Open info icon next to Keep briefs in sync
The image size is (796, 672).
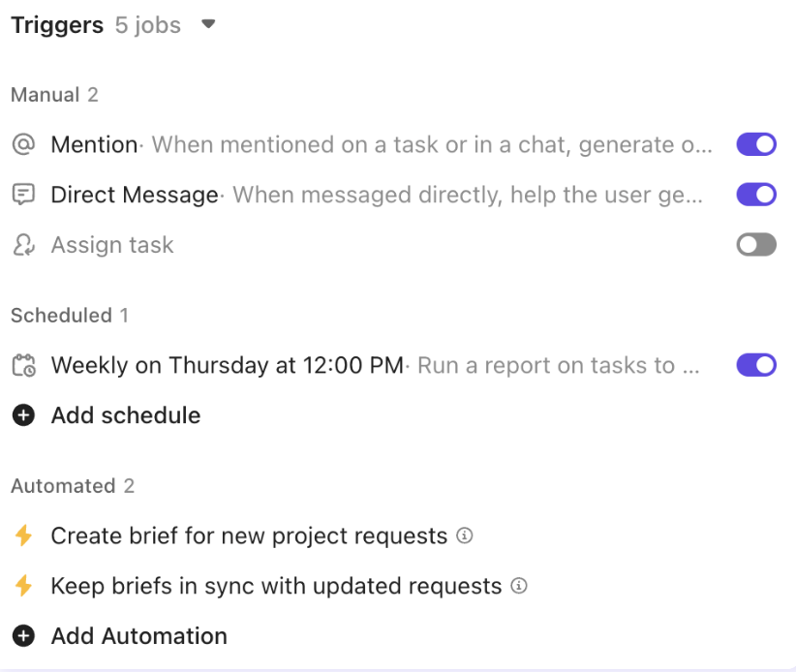(519, 586)
